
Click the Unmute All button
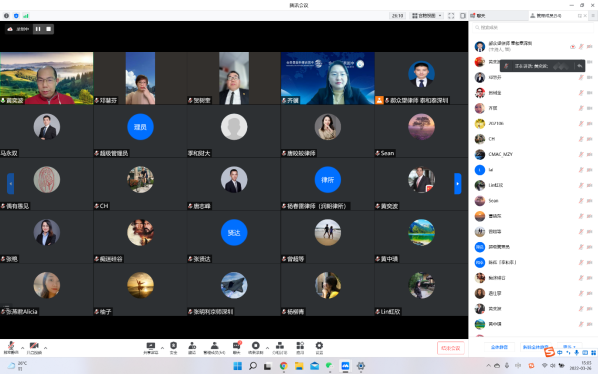coord(535,347)
